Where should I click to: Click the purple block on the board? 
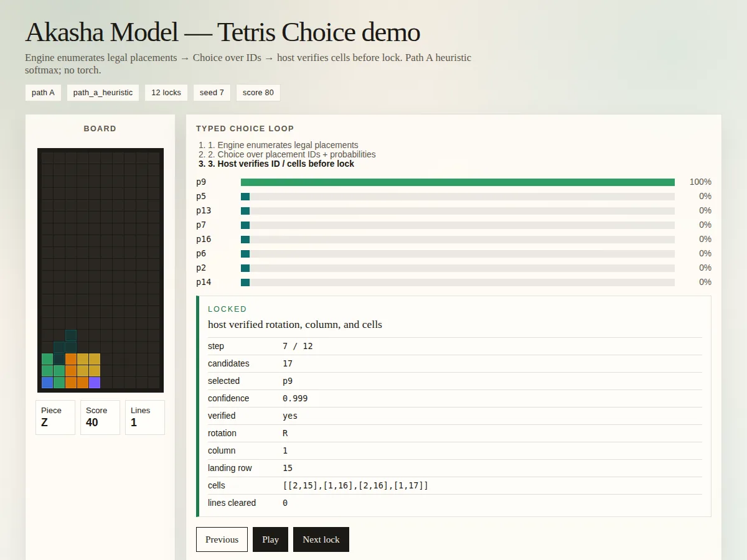click(95, 383)
